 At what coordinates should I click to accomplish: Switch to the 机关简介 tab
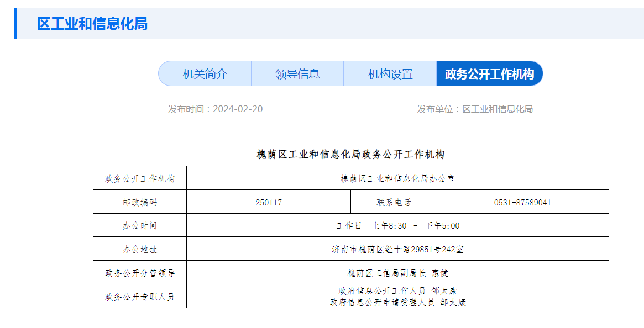pyautogui.click(x=205, y=74)
